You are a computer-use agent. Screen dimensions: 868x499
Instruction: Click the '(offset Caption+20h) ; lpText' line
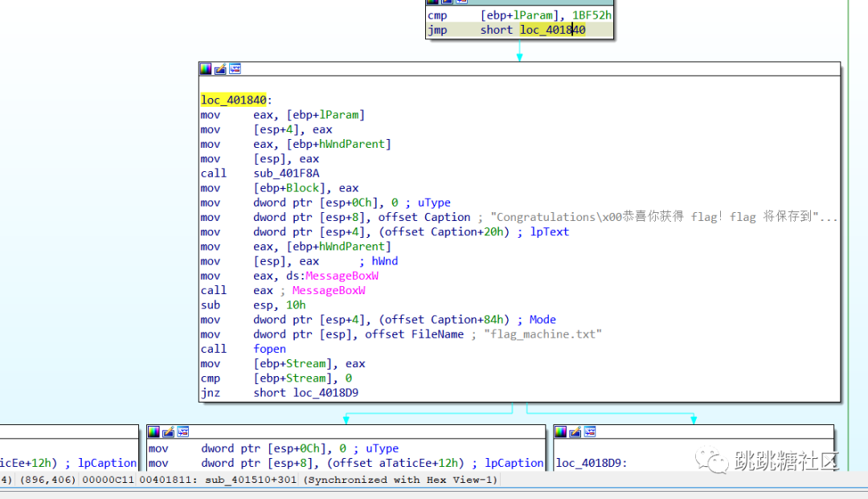[x=385, y=231]
